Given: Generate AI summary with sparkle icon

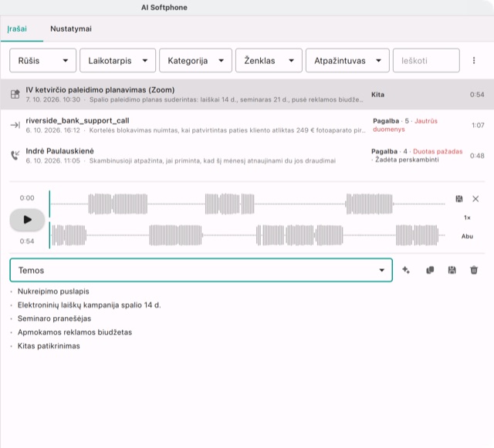Looking at the screenshot, I should click(406, 270).
